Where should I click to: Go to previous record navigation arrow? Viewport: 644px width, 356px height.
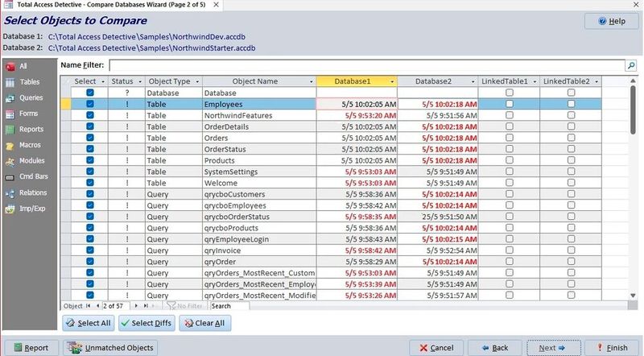[x=97, y=306]
